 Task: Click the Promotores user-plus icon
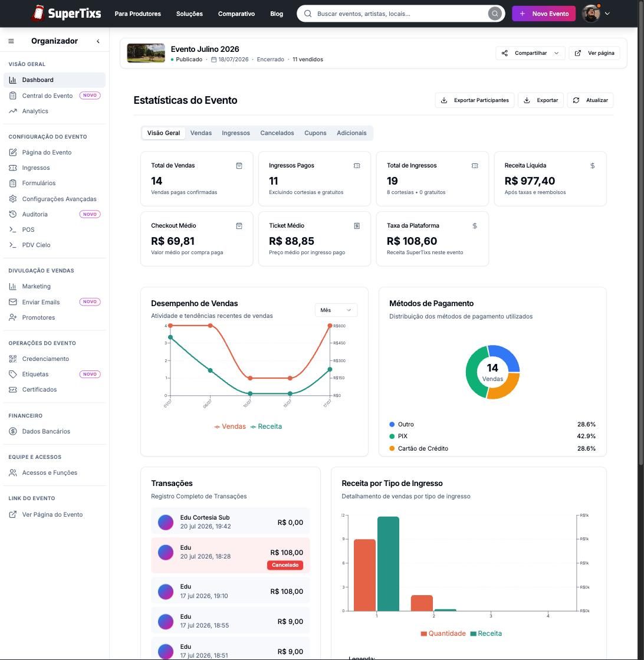click(13, 317)
